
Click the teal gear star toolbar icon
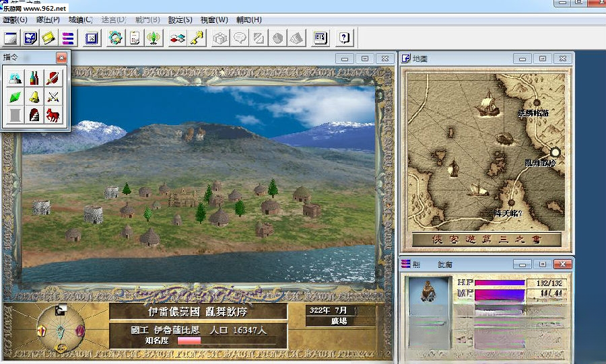click(x=116, y=38)
